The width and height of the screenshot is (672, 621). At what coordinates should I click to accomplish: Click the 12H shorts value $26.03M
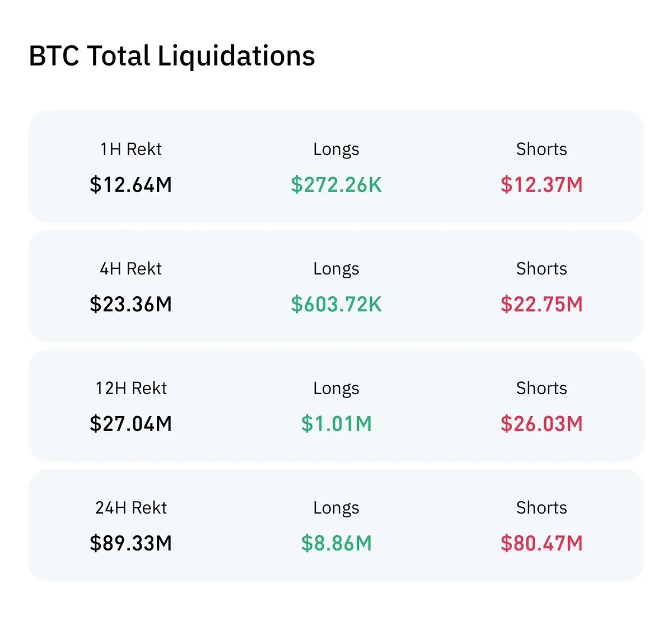542,424
